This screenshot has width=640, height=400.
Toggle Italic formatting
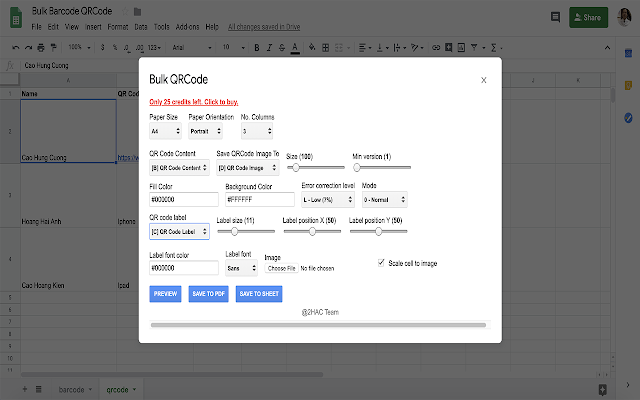pos(269,48)
